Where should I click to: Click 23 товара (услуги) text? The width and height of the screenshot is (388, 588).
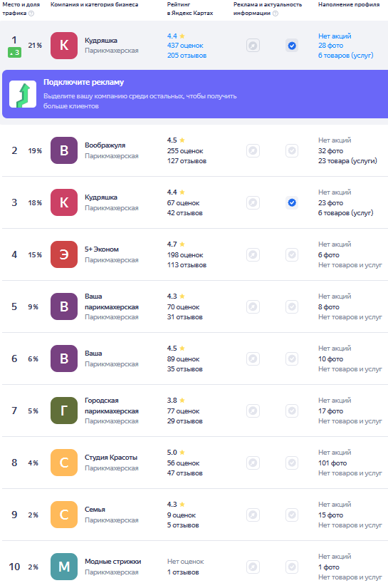pos(347,161)
